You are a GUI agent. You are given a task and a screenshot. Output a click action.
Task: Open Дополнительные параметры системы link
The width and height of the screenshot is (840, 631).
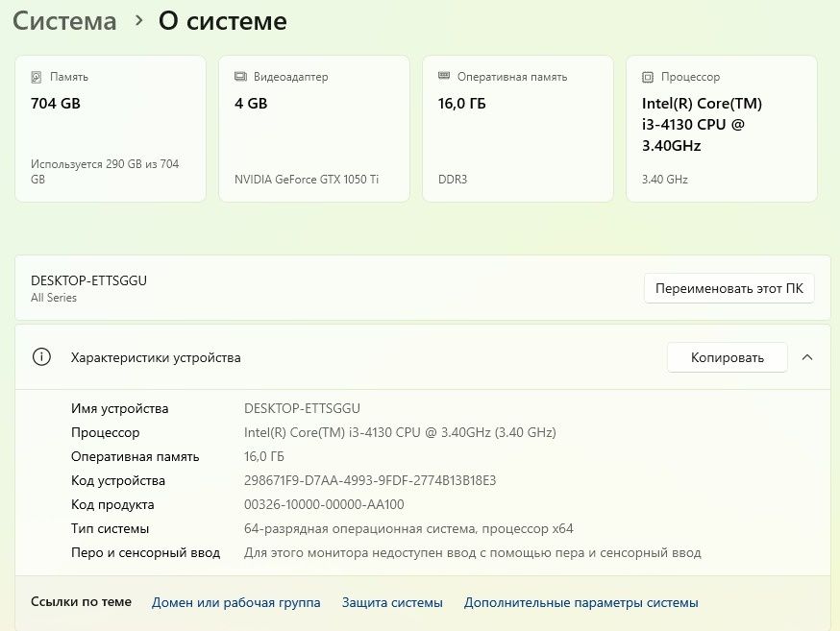click(581, 602)
